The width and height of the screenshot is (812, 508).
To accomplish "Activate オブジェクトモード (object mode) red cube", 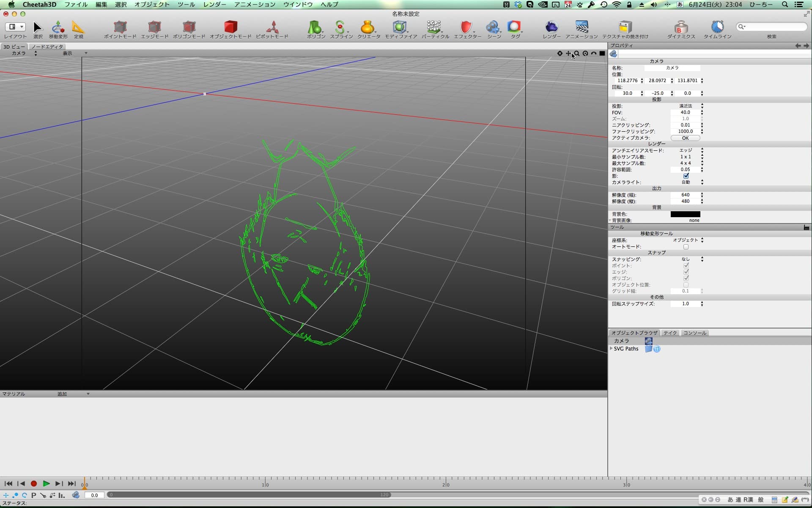I will (230, 28).
